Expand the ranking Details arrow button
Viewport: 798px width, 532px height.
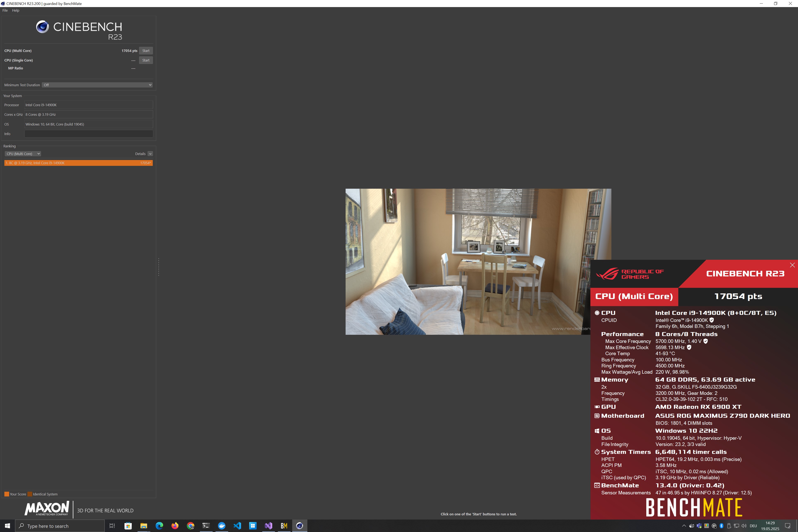click(x=150, y=154)
